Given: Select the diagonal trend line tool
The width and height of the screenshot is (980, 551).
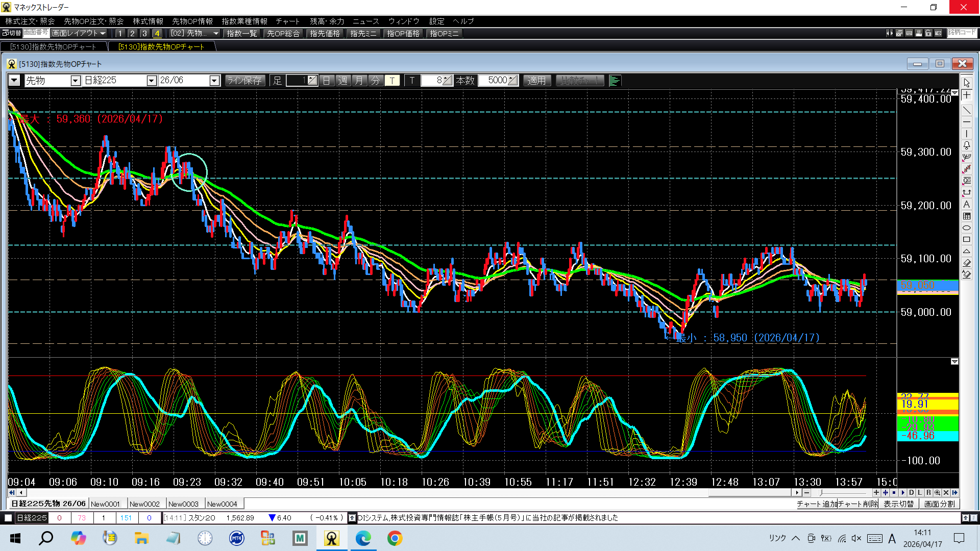Looking at the screenshot, I should coord(967,110).
